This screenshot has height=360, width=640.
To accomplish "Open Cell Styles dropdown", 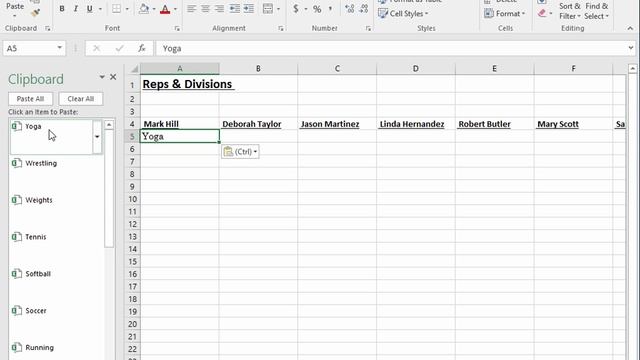I will pyautogui.click(x=403, y=13).
